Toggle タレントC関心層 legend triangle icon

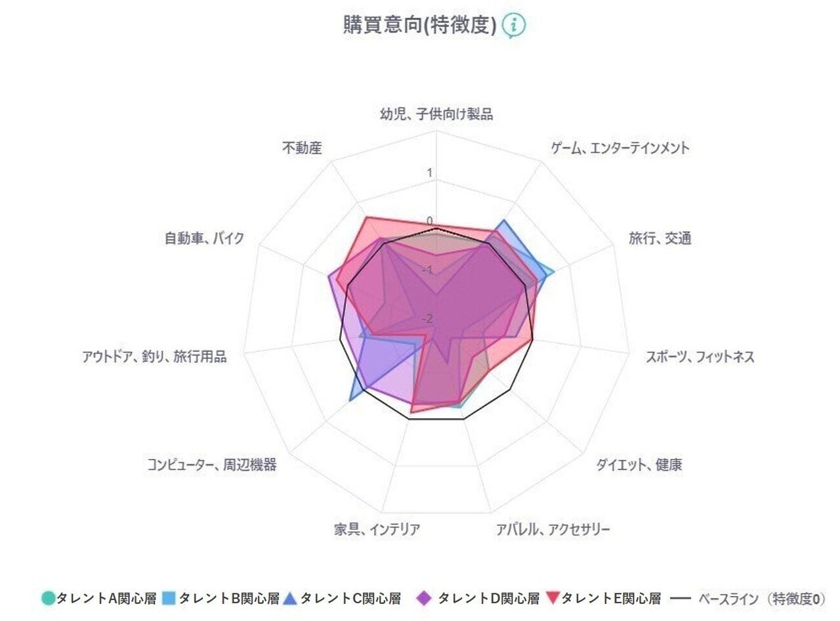pos(291,599)
